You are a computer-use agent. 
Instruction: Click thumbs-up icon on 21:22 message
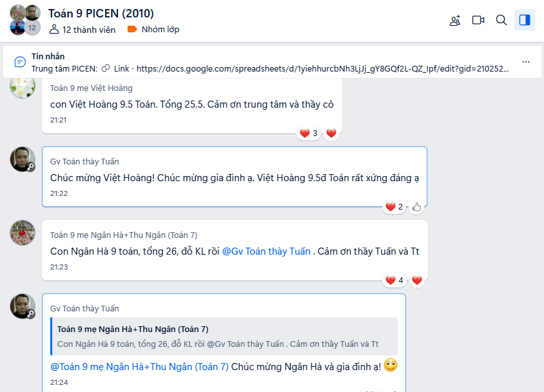(x=416, y=207)
